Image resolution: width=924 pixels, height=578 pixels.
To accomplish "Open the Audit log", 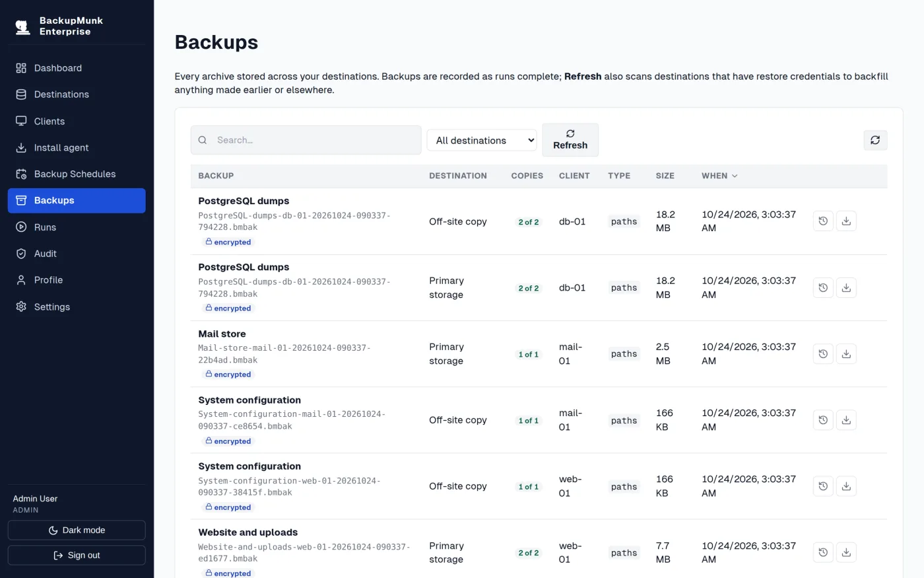I will (77, 254).
